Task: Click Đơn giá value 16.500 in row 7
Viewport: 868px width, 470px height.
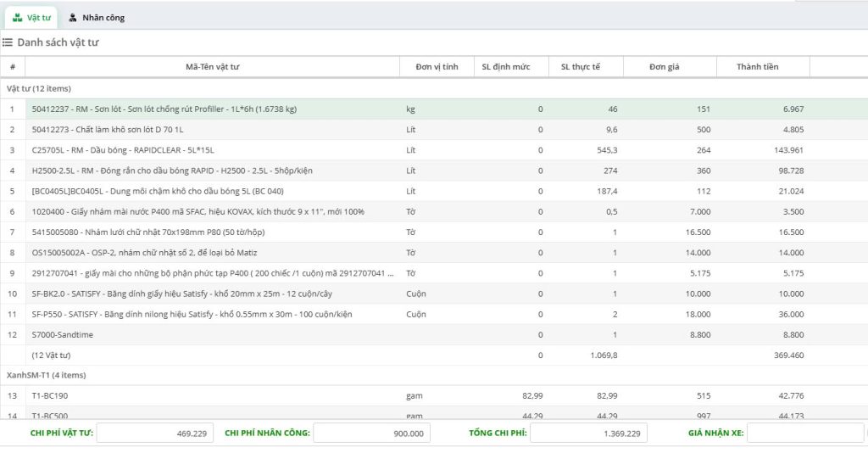Action: tap(698, 232)
